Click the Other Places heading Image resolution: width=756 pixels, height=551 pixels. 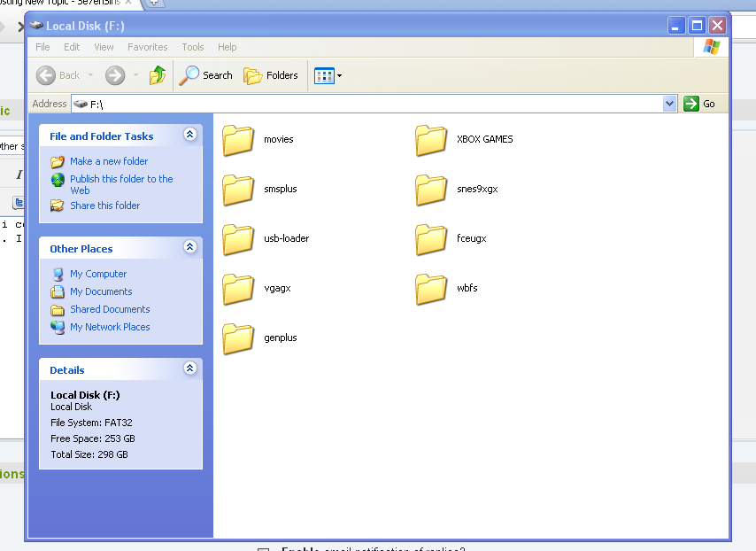tap(81, 249)
